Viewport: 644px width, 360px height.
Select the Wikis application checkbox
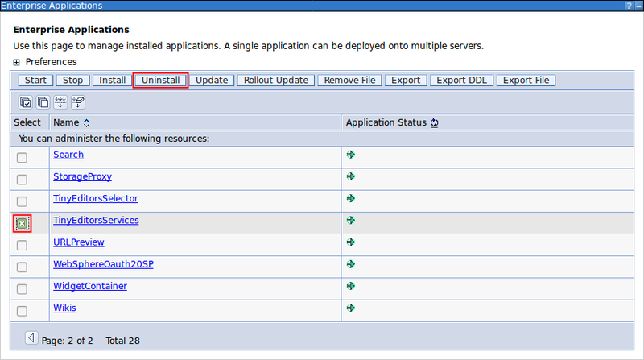pos(22,311)
